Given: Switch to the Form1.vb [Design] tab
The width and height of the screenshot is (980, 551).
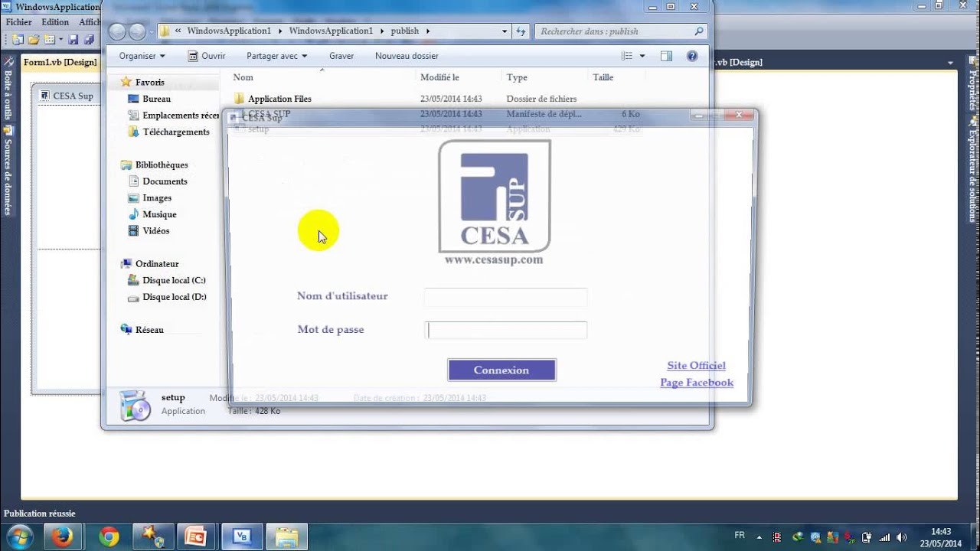Looking at the screenshot, I should pyautogui.click(x=60, y=62).
